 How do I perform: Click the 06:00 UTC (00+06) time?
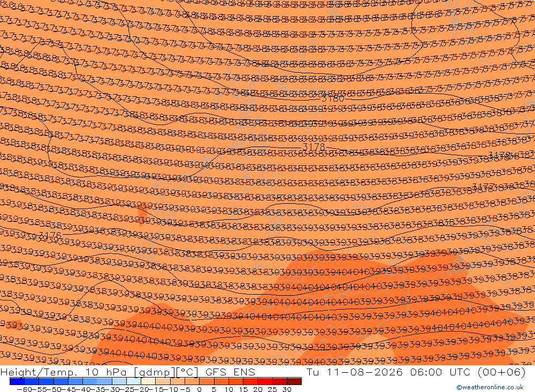point(468,372)
